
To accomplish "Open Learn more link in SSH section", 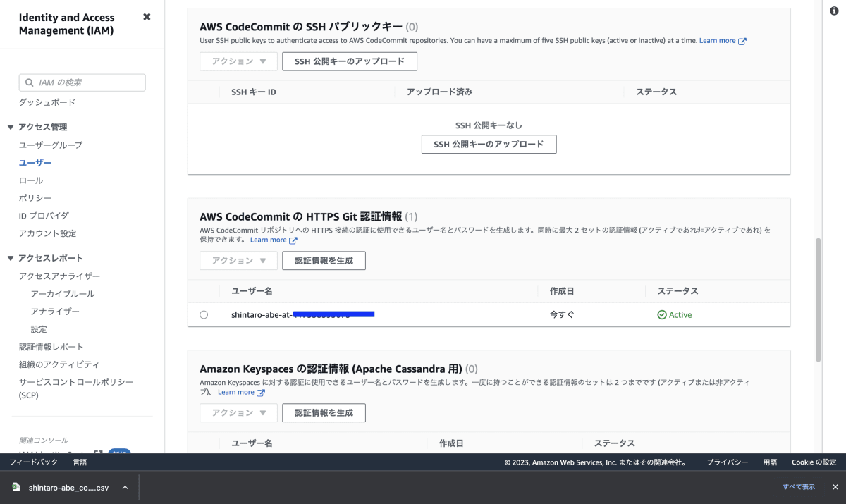I will tap(717, 41).
